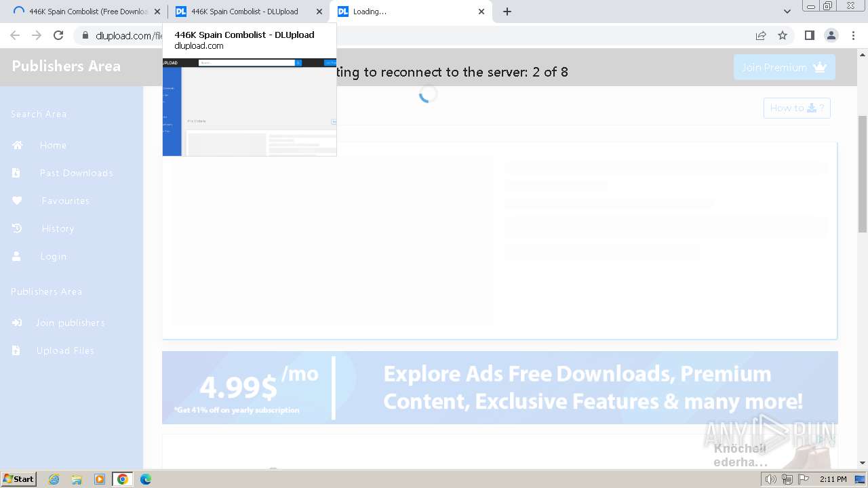Open the Windows Start menu
This screenshot has height=488, width=868.
point(19,479)
